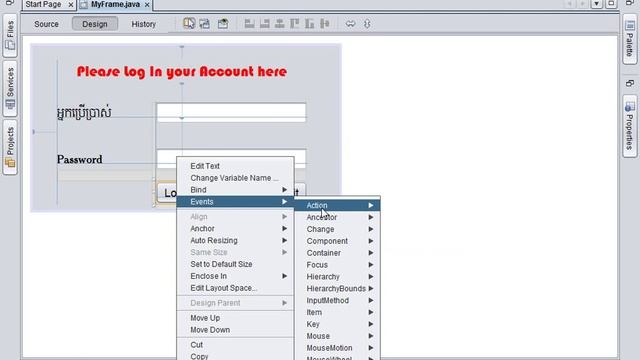Close the MyFrame.java tab
The height and width of the screenshot is (360, 640).
(147, 5)
